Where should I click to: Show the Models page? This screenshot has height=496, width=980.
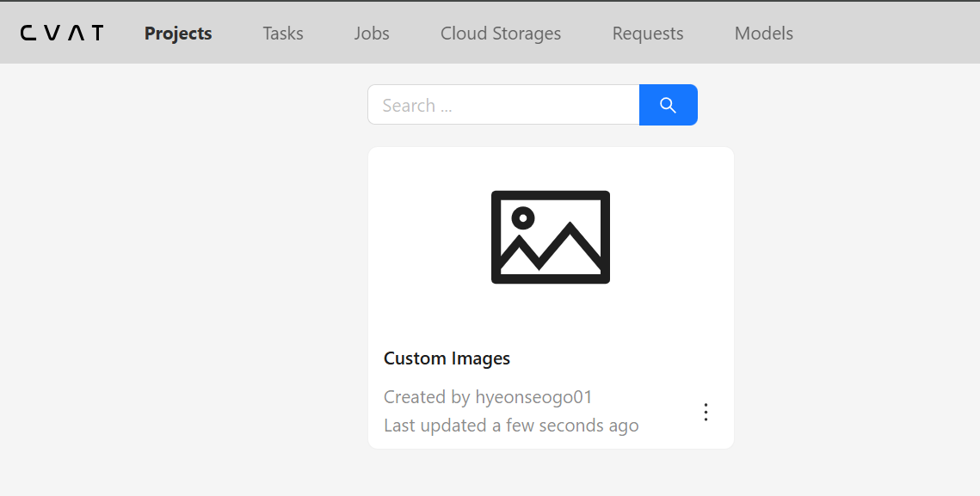[764, 34]
